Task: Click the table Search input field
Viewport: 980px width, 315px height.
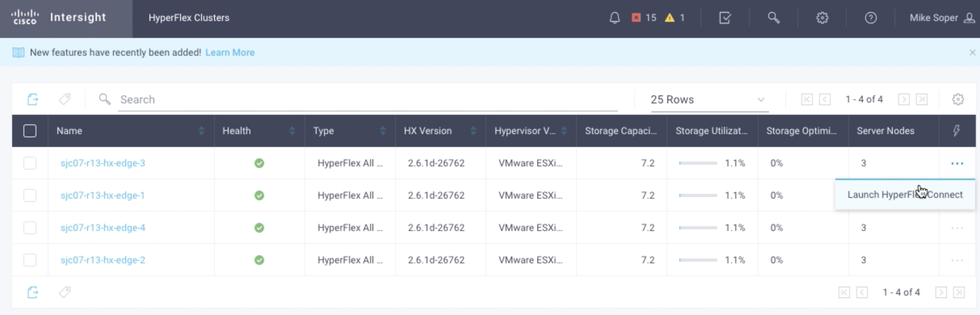Action: [x=368, y=100]
